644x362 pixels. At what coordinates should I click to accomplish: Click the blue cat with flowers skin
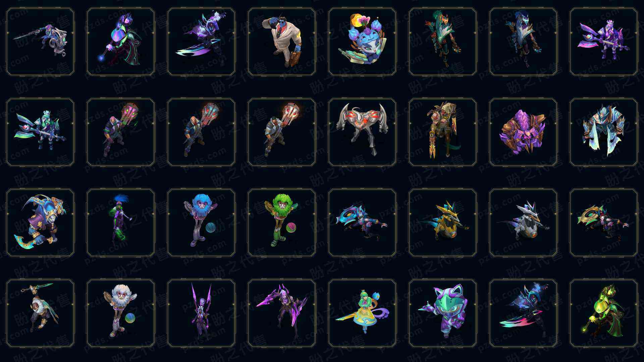pos(362,42)
